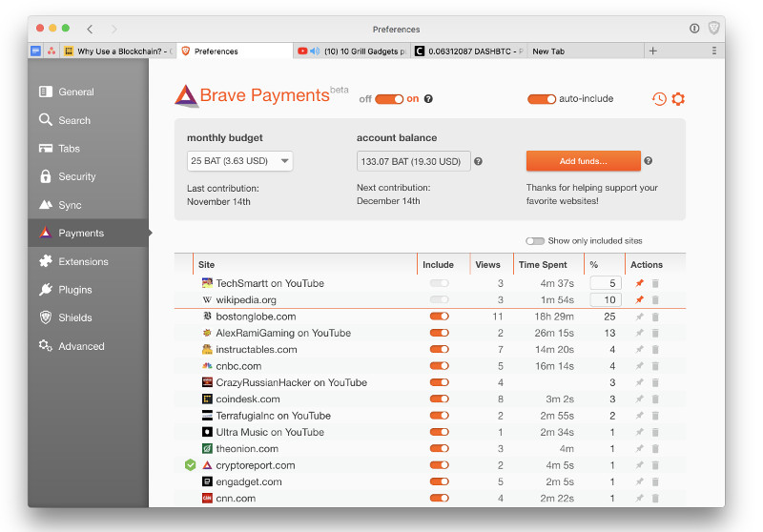The width and height of the screenshot is (763, 532).
Task: Turn off include for coindesk.com
Action: pos(439,399)
